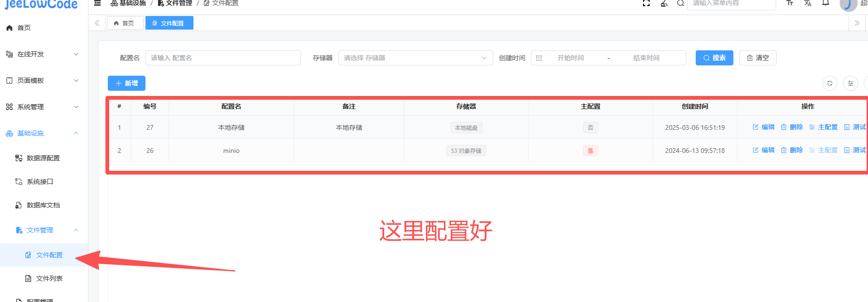Viewport: 868px width, 302px height.
Task: Collapse the 文件管理 submenu
Action: 46,230
